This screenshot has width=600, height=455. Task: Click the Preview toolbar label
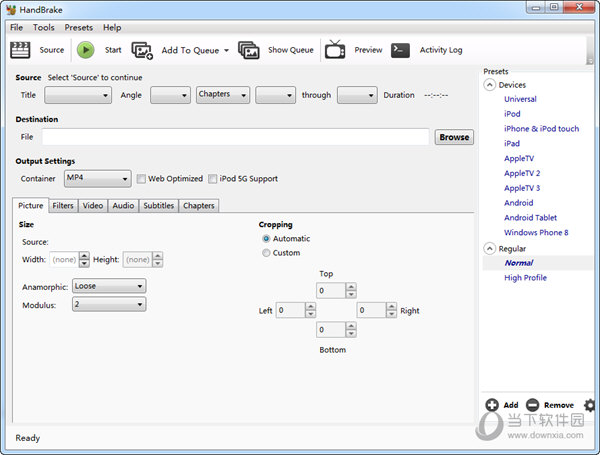tap(368, 50)
